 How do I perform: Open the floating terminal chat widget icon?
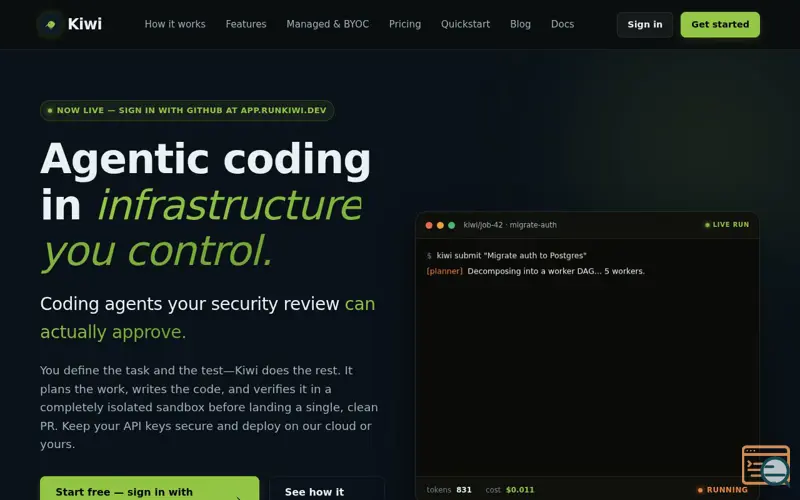(766, 465)
